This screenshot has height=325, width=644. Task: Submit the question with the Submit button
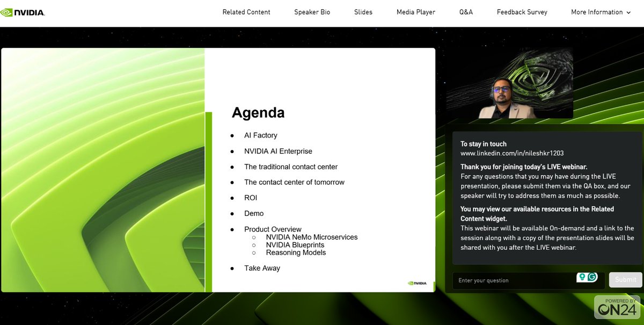click(625, 280)
